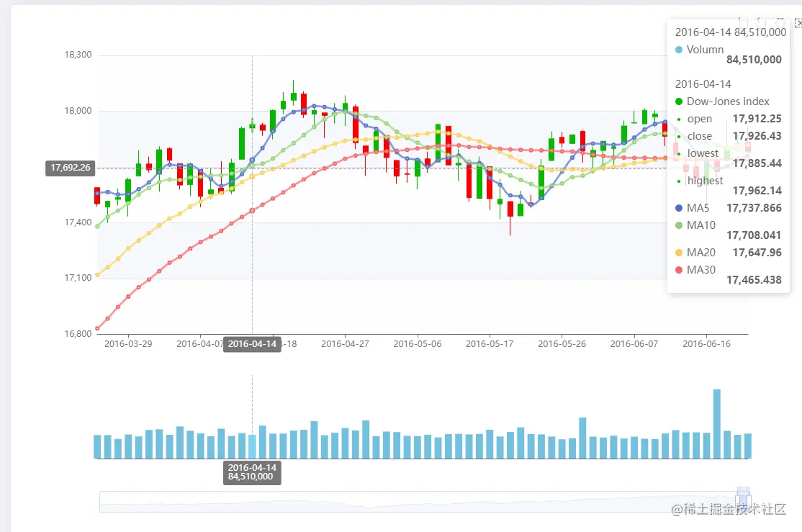Click the MA5 blue legend dot
This screenshot has height=532, width=802.
679,208
